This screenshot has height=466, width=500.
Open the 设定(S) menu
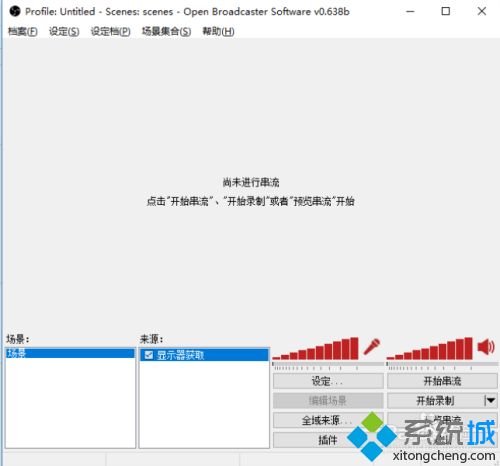(x=64, y=31)
